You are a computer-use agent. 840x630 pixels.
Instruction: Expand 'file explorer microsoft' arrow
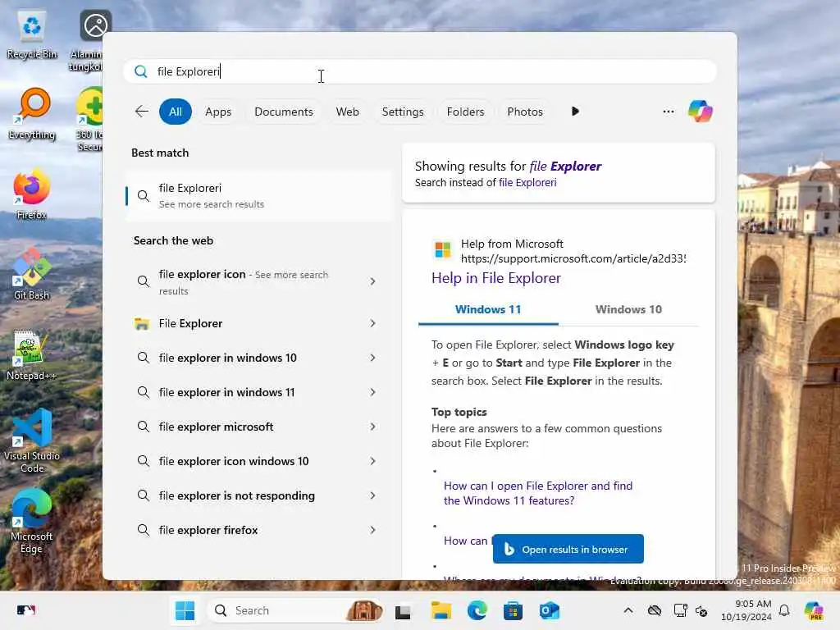coord(373,427)
